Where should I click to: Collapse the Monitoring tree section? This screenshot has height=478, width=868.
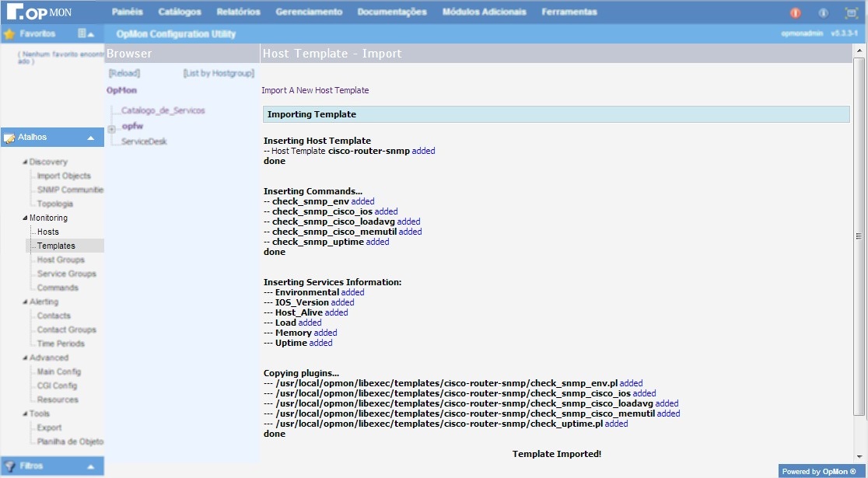click(25, 218)
